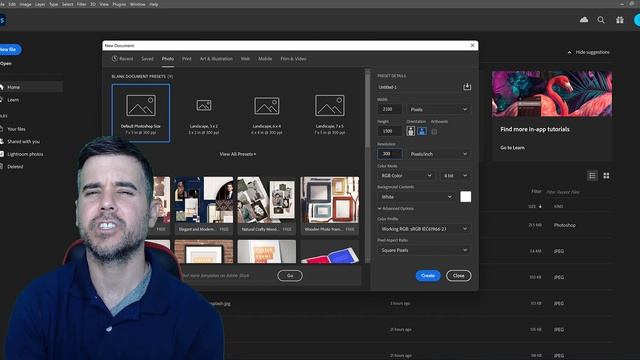640x360 pixels.
Task: Select Home in the sidebar
Action: (x=31, y=87)
